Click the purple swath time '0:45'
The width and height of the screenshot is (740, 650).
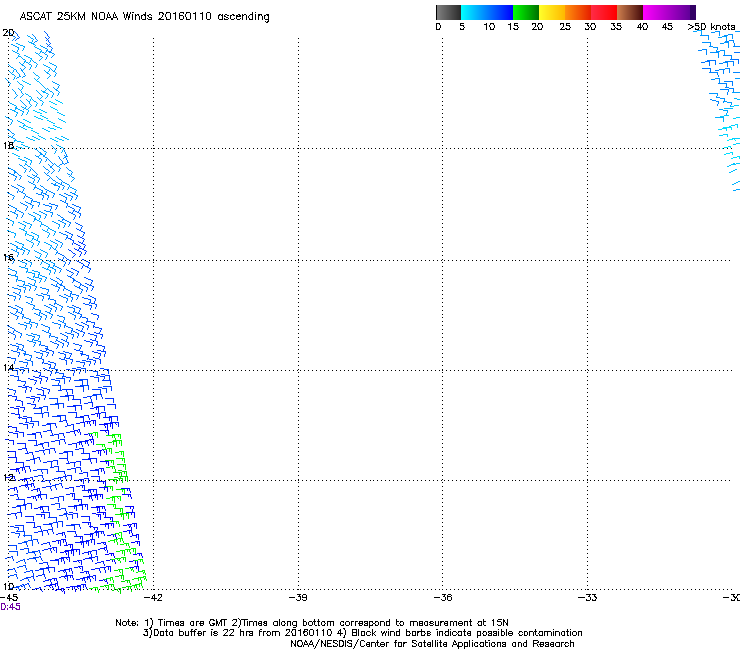(10, 607)
